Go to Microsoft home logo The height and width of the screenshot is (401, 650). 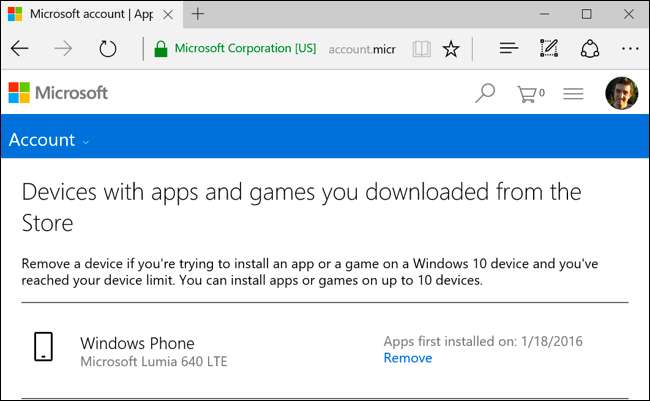tap(58, 93)
